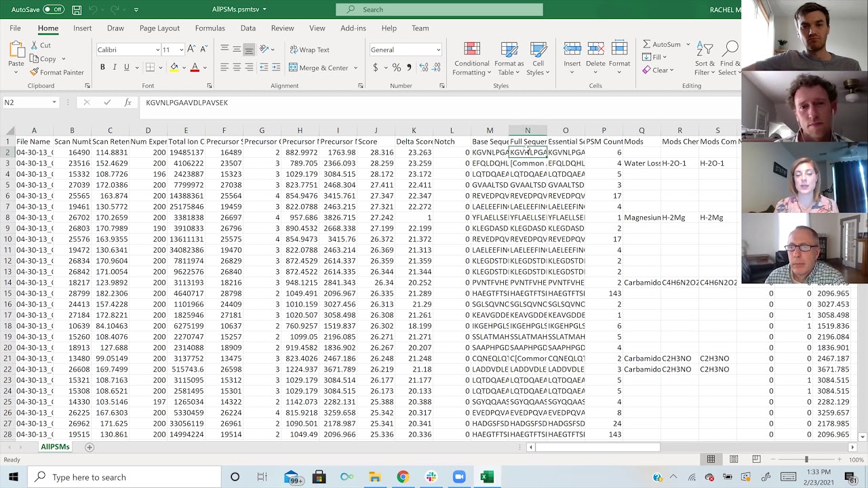Click the Borders icon
The width and height of the screenshot is (868, 488).
[x=150, y=67]
